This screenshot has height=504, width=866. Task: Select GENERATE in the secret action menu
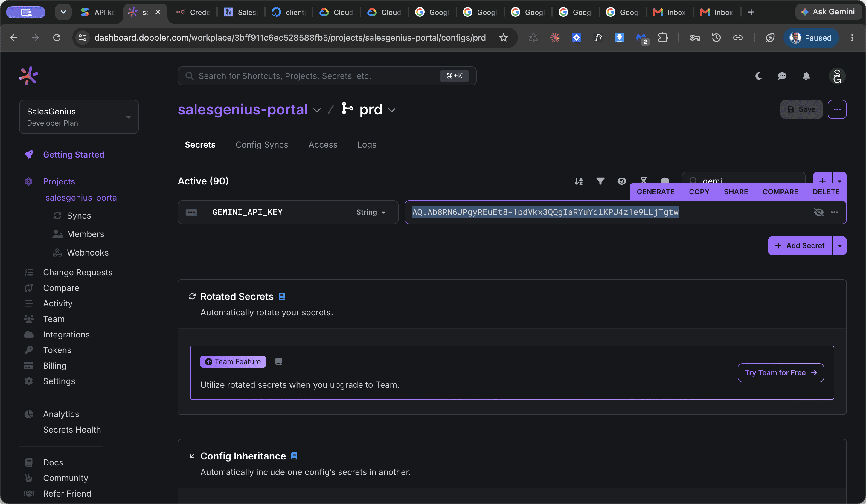(655, 192)
